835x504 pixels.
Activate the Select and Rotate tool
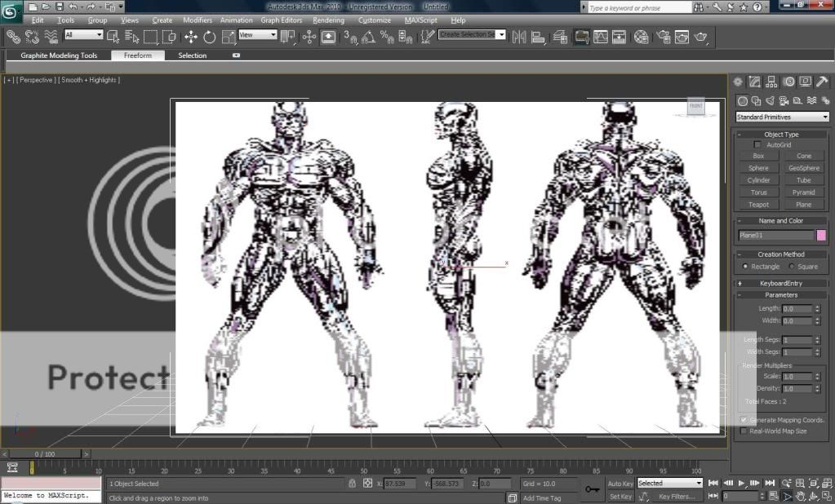(209, 37)
